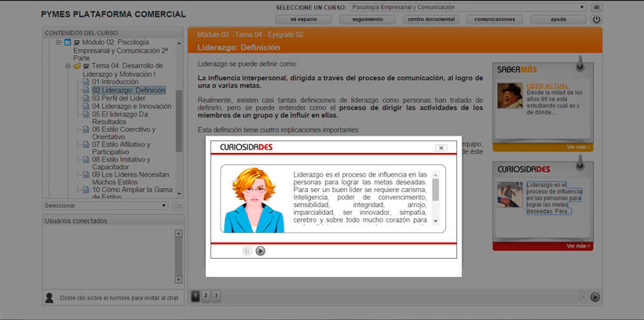Collapse Tema 04 tree node

(x=68, y=66)
